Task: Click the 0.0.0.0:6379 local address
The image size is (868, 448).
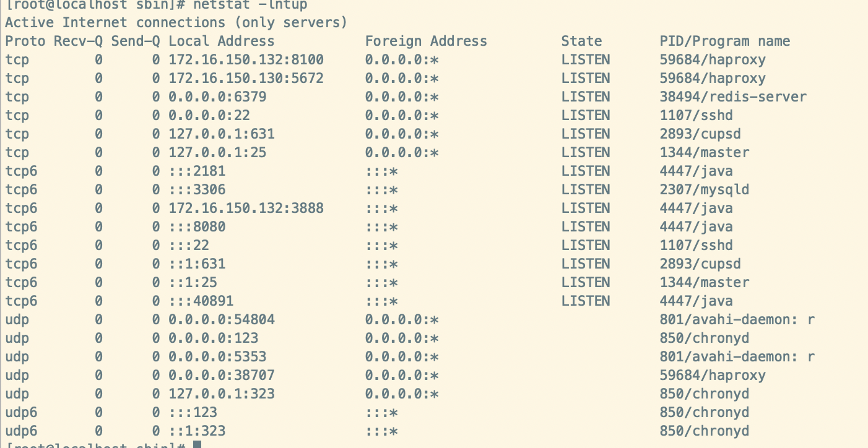Action: [x=217, y=97]
